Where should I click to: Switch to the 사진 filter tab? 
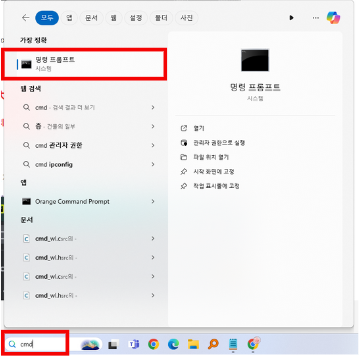pos(187,18)
